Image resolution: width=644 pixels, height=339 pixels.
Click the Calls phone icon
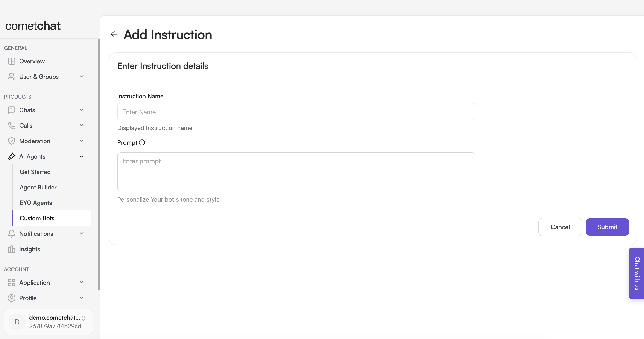(12, 125)
